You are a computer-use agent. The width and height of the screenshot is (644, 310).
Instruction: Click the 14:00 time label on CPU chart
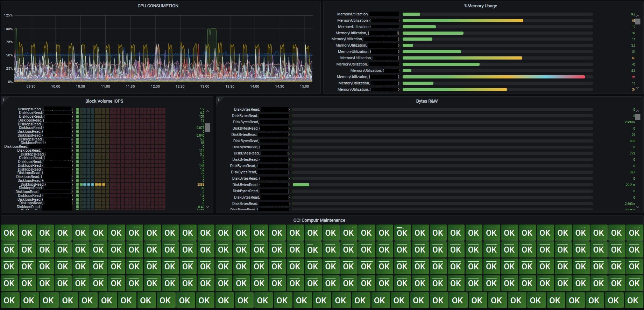(254, 87)
